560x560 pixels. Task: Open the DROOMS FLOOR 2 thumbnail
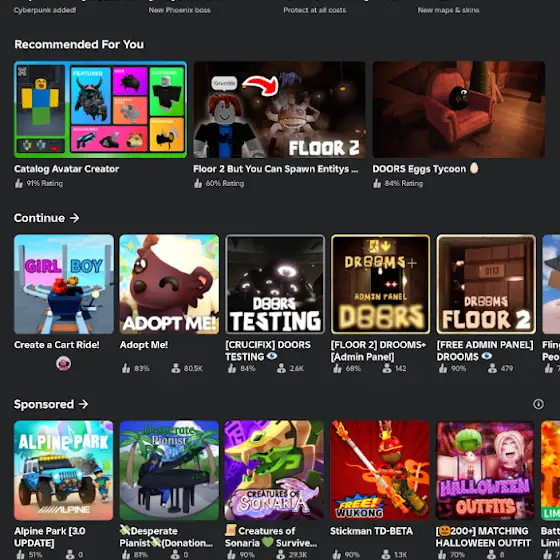click(486, 284)
